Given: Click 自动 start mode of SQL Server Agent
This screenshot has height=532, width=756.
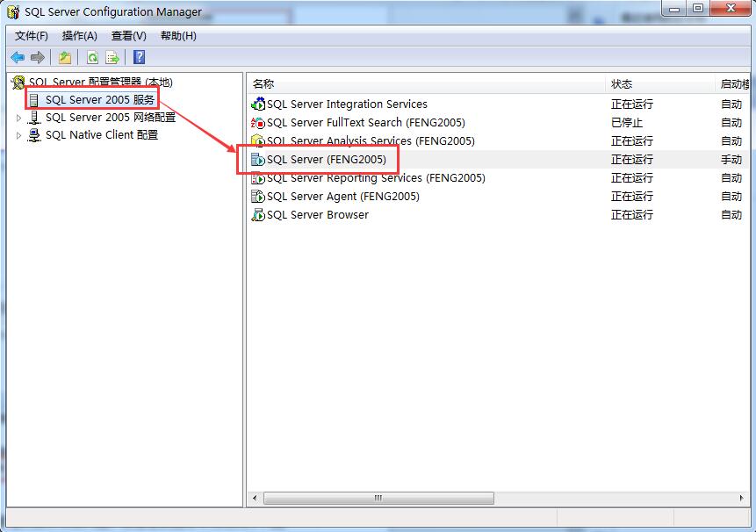Looking at the screenshot, I should [x=731, y=197].
